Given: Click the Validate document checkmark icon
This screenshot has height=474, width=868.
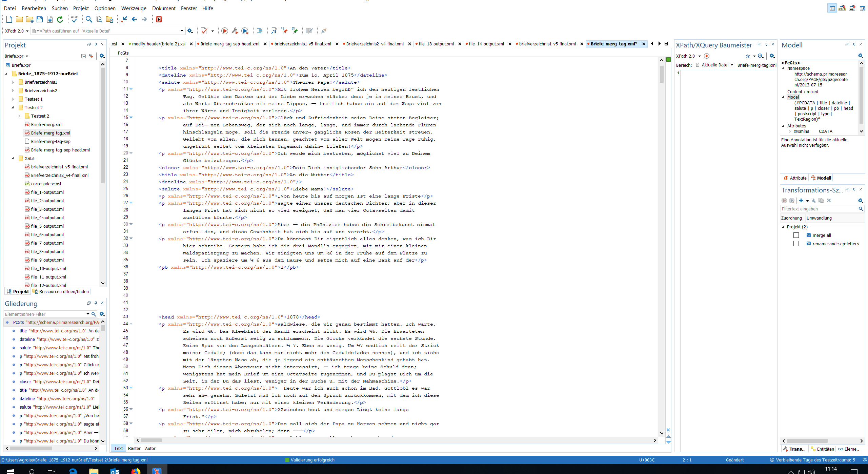Looking at the screenshot, I should click(x=204, y=31).
